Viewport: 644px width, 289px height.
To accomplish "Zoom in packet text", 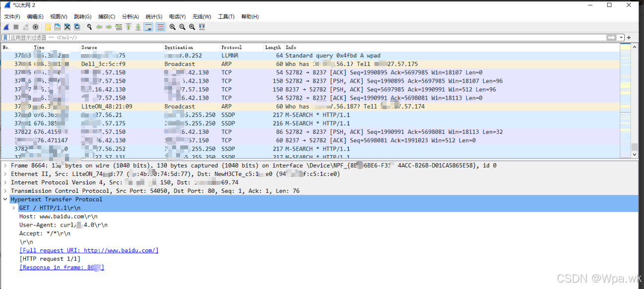I will [173, 27].
